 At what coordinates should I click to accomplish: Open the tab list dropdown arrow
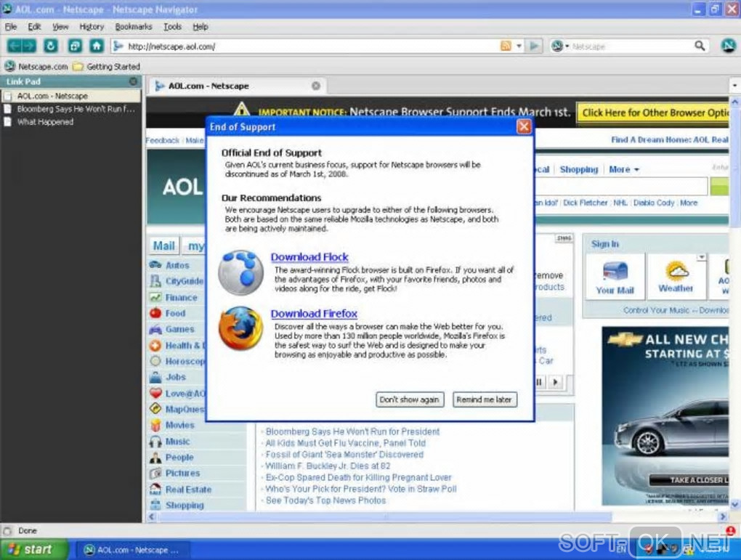[735, 86]
